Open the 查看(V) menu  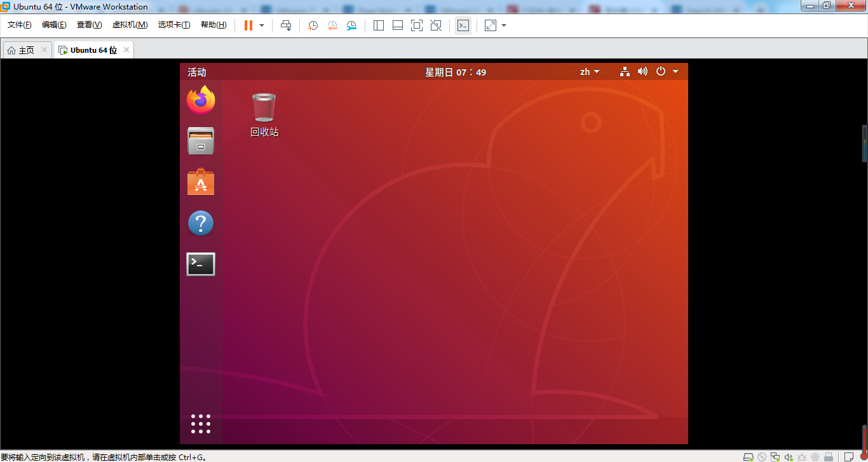pos(89,25)
